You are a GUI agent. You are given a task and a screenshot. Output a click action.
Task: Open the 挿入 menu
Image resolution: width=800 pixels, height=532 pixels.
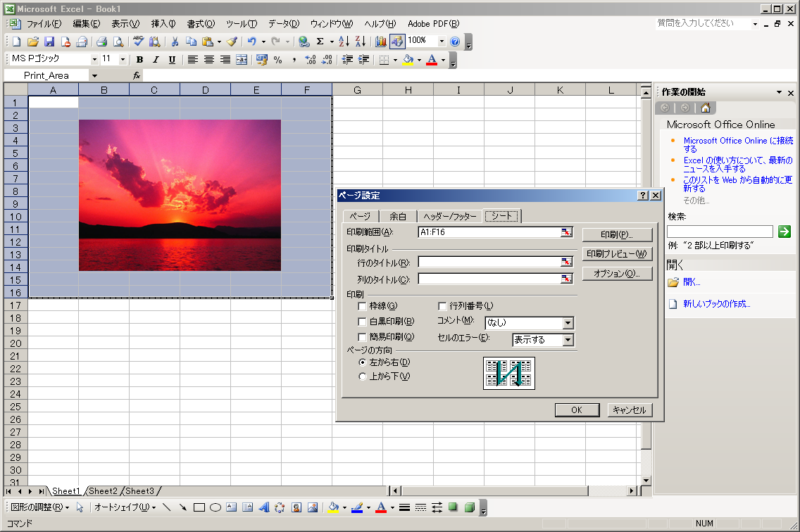coord(163,24)
